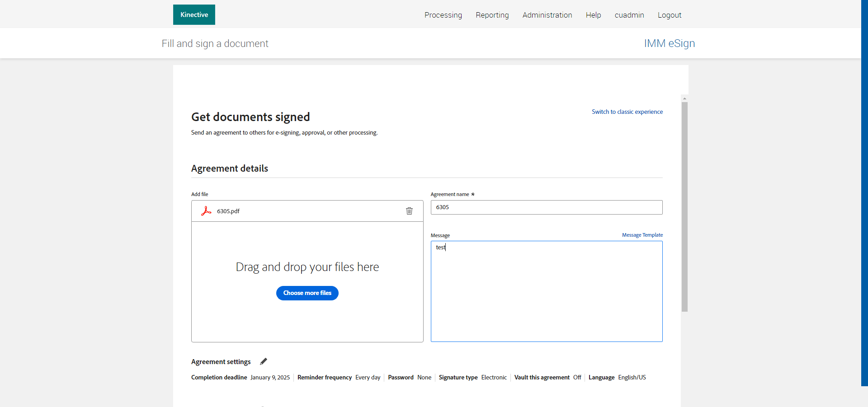Grab the vertical scrollbar thumb of the form
This screenshot has width=868, height=407.
pos(684,206)
